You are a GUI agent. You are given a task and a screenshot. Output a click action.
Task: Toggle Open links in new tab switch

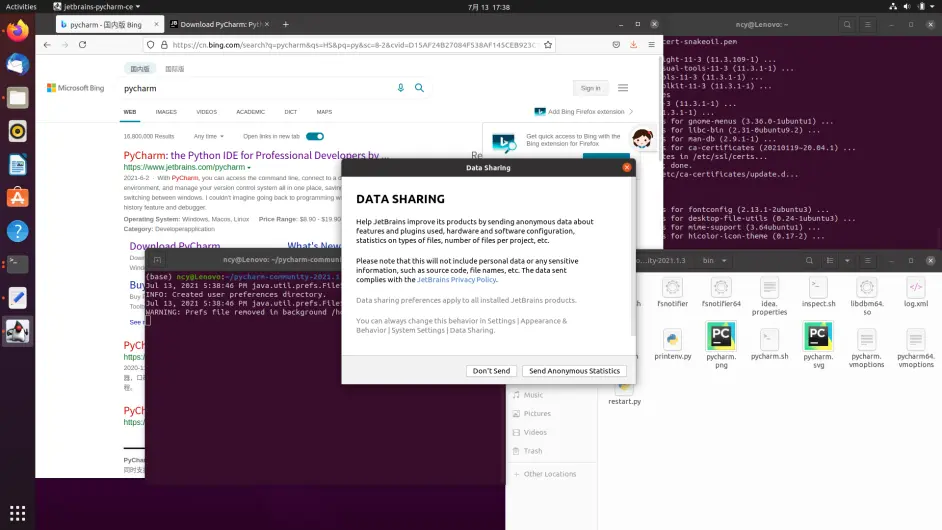[x=315, y=136]
